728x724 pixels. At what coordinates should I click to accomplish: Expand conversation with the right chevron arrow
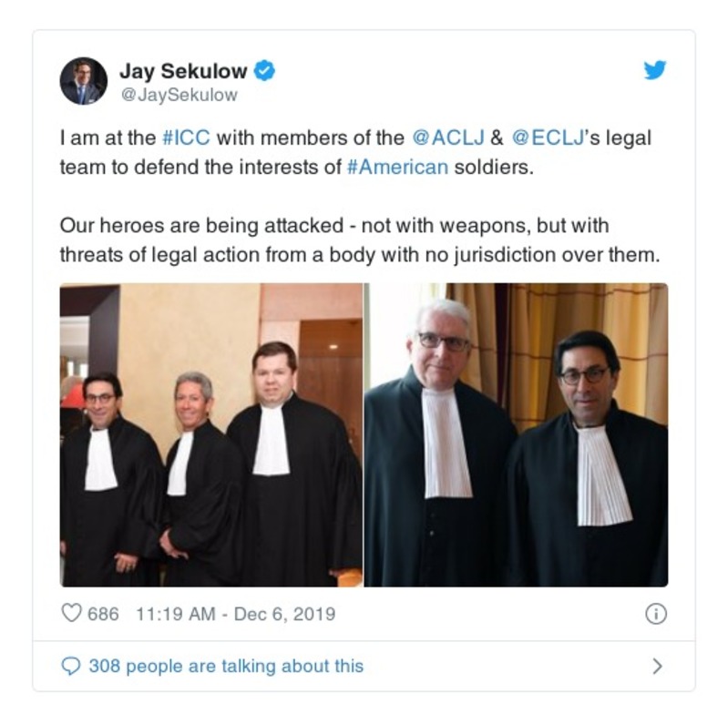pyautogui.click(x=657, y=666)
